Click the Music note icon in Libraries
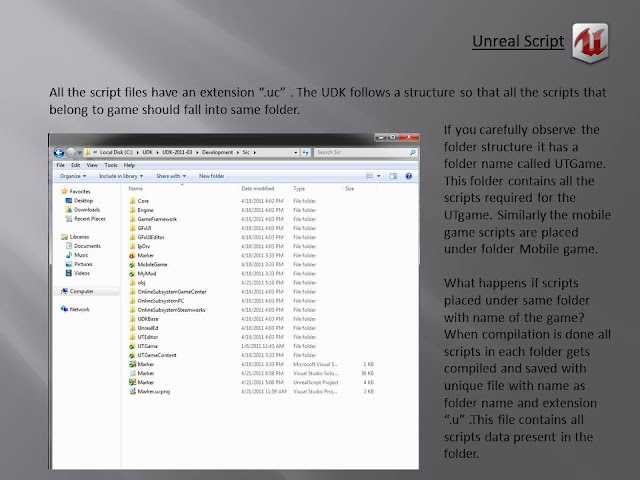640x480 pixels. coord(69,255)
